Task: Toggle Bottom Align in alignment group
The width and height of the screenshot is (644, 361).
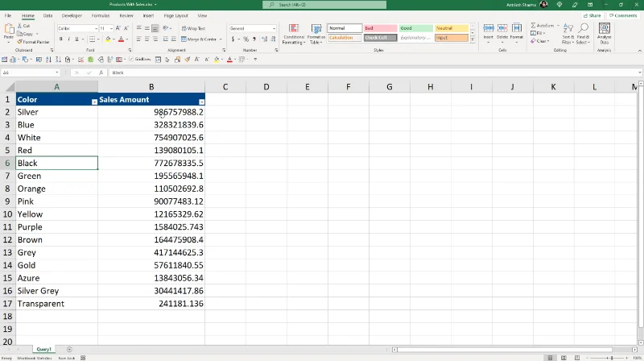Action: [155, 28]
